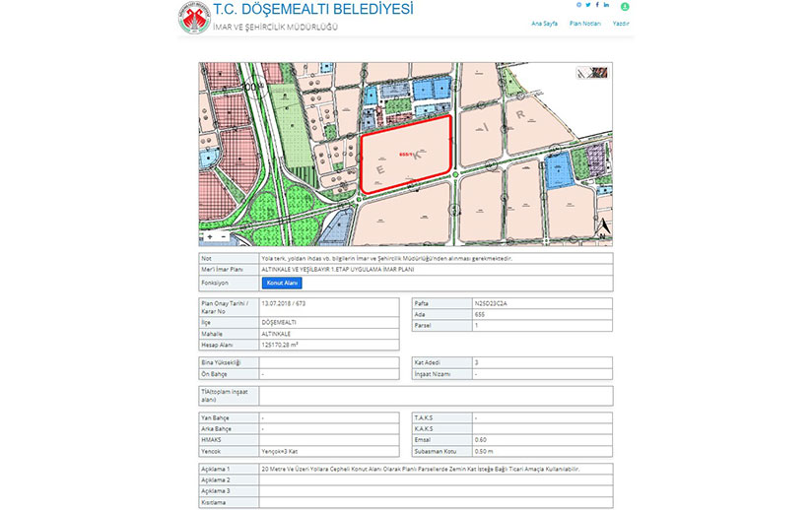
Task: Click the green circular icon in header
Action: (625, 6)
